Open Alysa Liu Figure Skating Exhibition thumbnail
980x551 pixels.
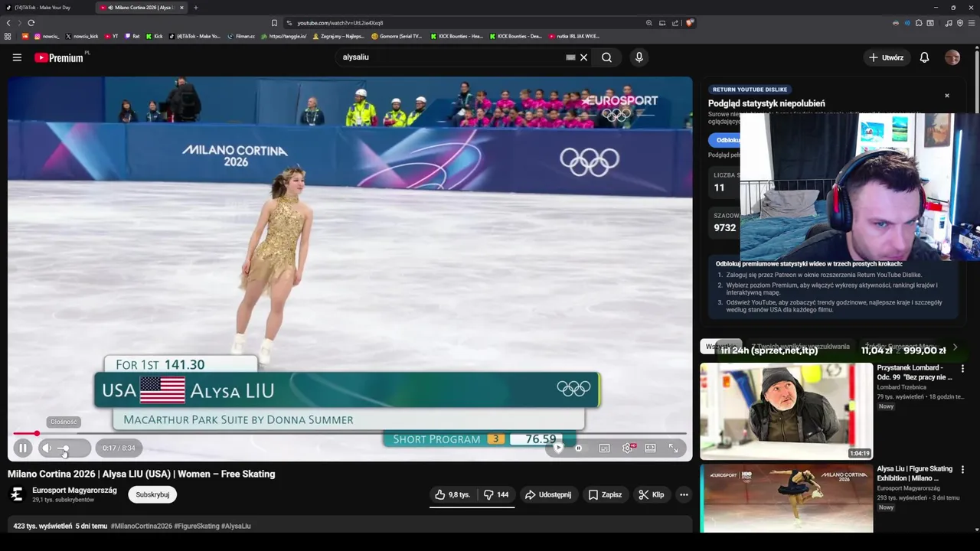786,499
